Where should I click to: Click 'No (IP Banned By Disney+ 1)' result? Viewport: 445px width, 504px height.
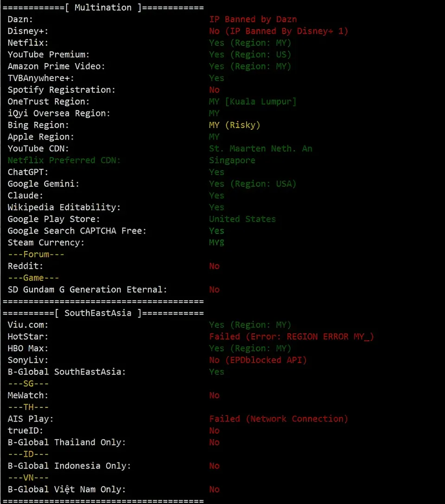click(279, 31)
